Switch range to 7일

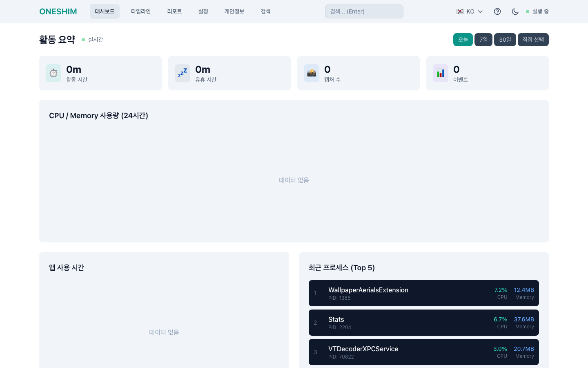click(x=483, y=40)
